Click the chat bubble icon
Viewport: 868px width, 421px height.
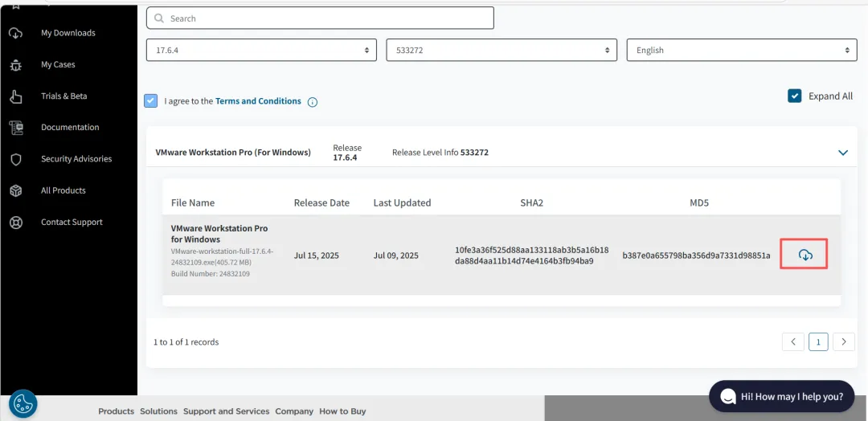[728, 396]
